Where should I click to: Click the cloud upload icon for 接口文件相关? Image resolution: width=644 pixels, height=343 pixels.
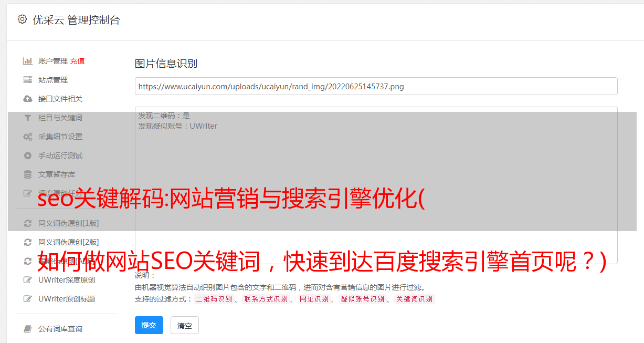(28, 99)
